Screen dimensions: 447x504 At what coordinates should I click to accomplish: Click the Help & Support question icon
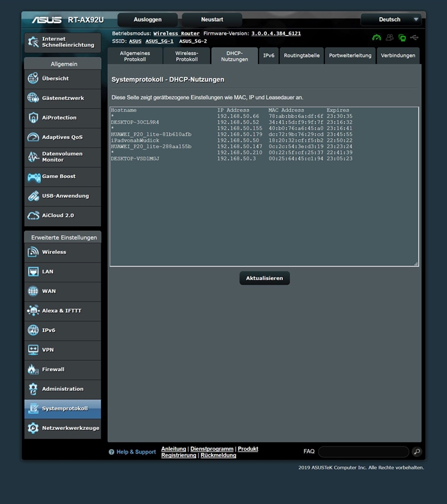point(112,452)
